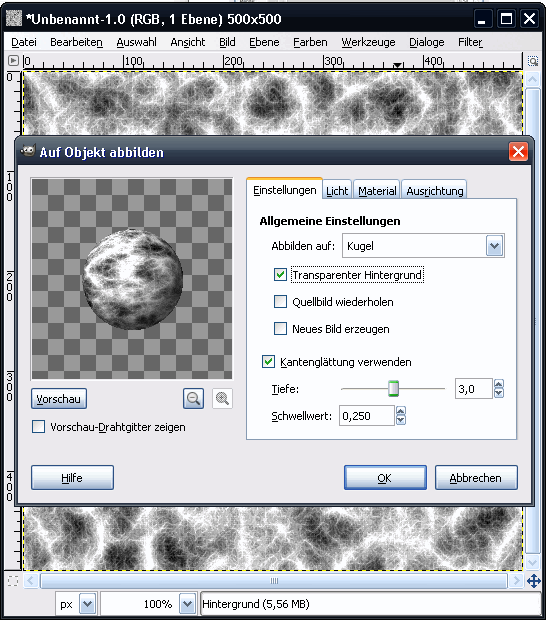Open the Bild menu
Viewport: 546px width, 620px height.
[227, 42]
